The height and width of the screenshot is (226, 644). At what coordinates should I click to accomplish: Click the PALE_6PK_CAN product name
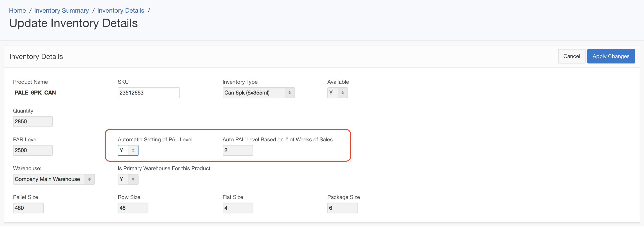tap(35, 93)
